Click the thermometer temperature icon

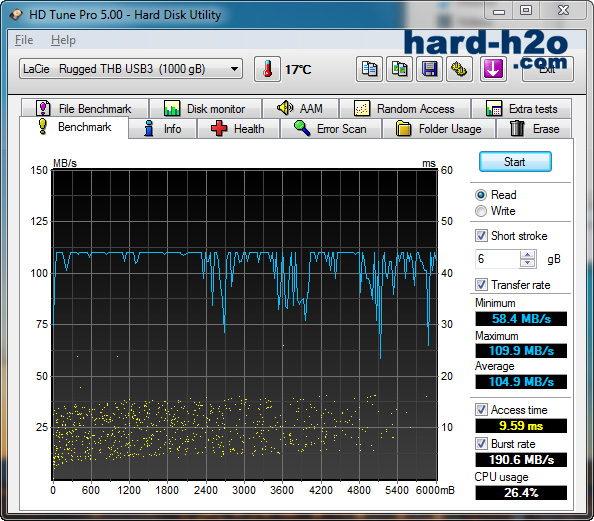(267, 69)
